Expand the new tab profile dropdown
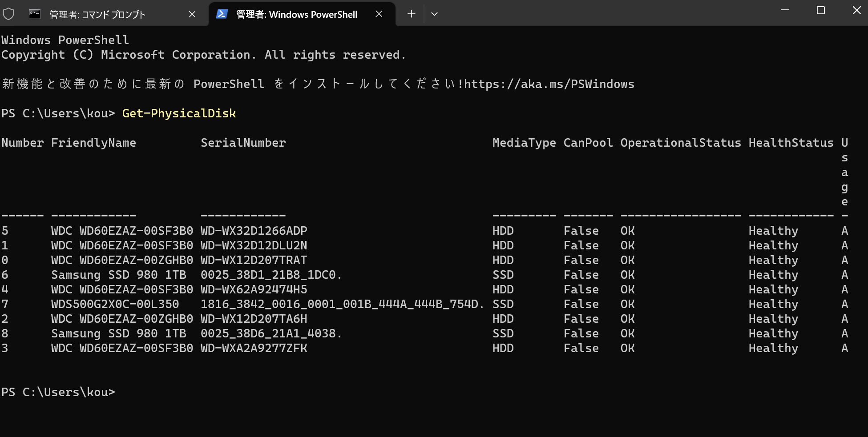 pyautogui.click(x=435, y=14)
